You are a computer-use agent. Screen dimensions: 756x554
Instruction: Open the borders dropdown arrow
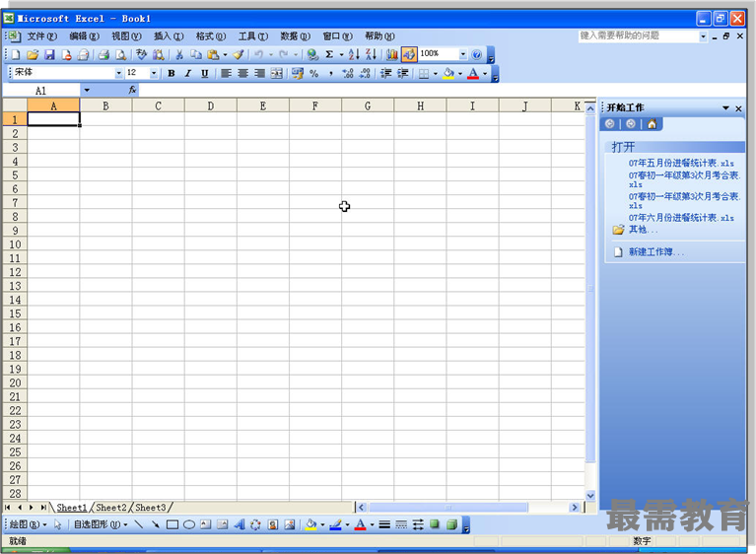click(x=436, y=74)
